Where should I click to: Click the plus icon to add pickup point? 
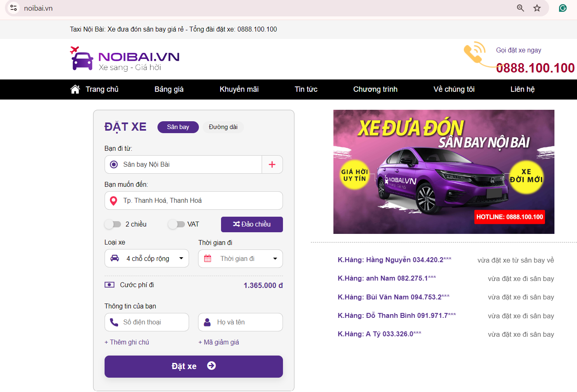[272, 164]
